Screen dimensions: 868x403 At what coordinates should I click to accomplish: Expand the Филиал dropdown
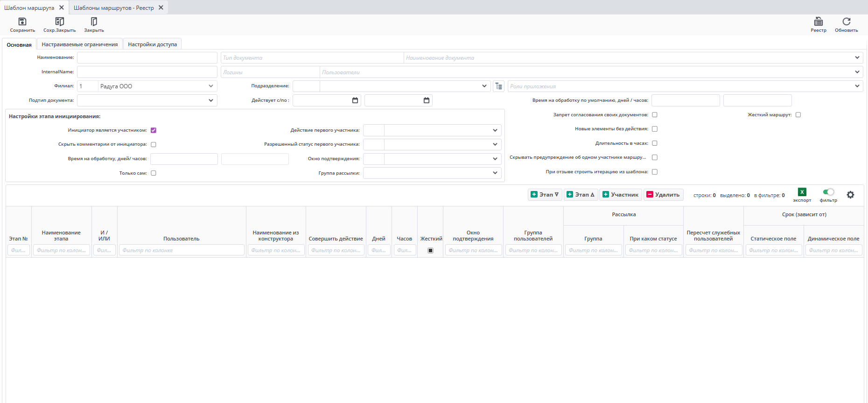(x=211, y=86)
